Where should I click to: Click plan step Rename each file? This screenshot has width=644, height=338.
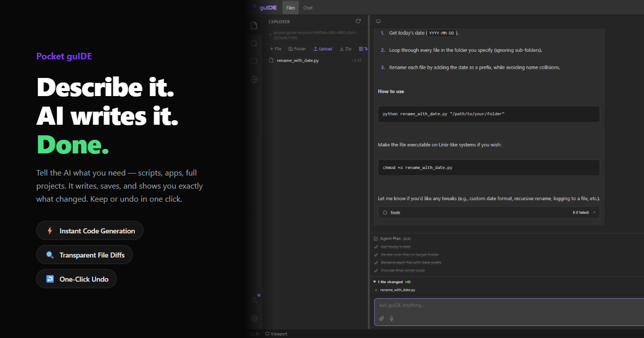pos(411,263)
